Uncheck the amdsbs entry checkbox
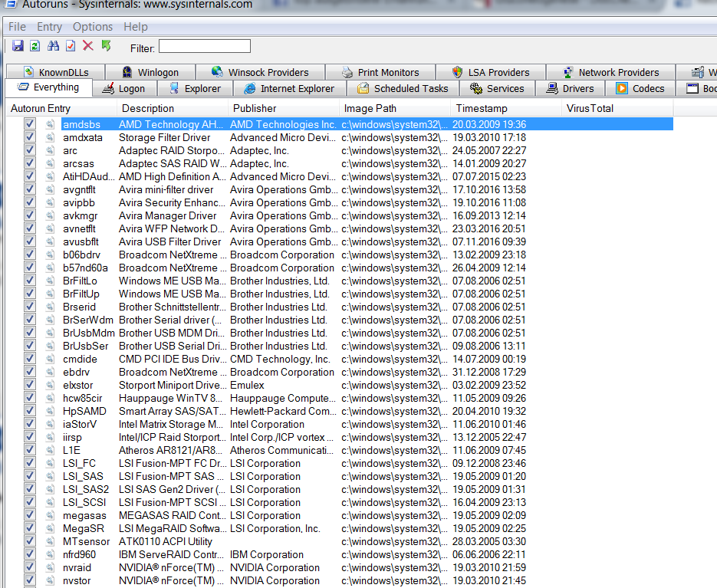The image size is (717, 588). (30, 123)
